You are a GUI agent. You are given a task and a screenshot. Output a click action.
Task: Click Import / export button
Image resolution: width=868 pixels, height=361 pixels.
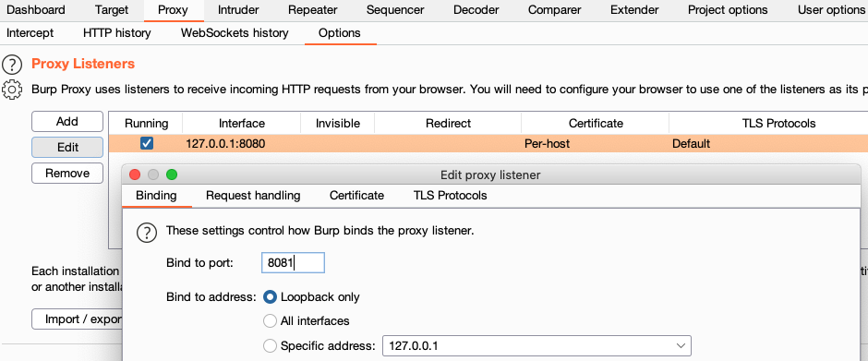(x=77, y=319)
